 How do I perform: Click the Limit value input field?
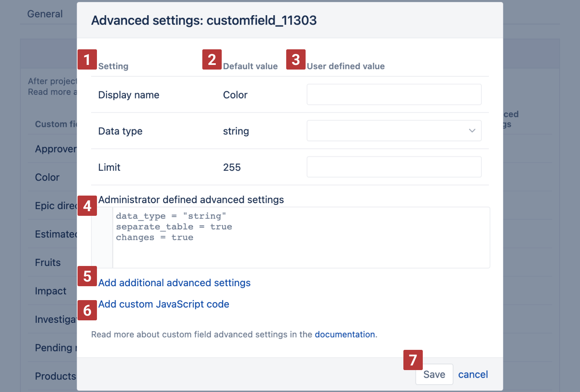point(394,166)
